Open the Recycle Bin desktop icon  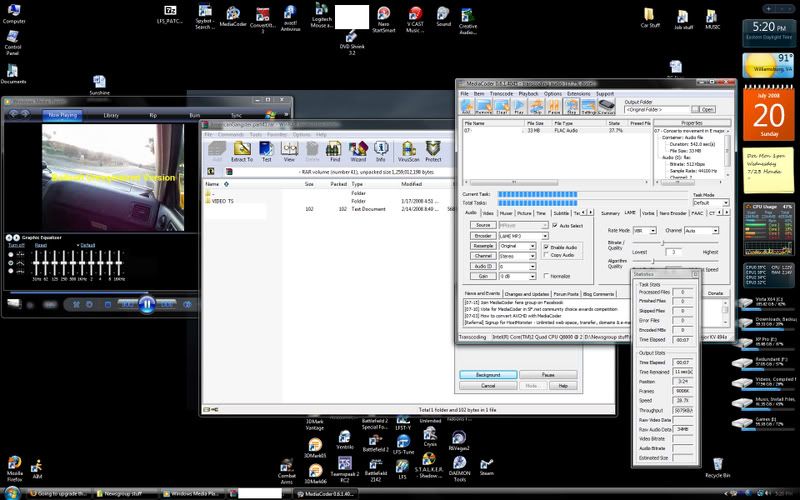tap(717, 467)
